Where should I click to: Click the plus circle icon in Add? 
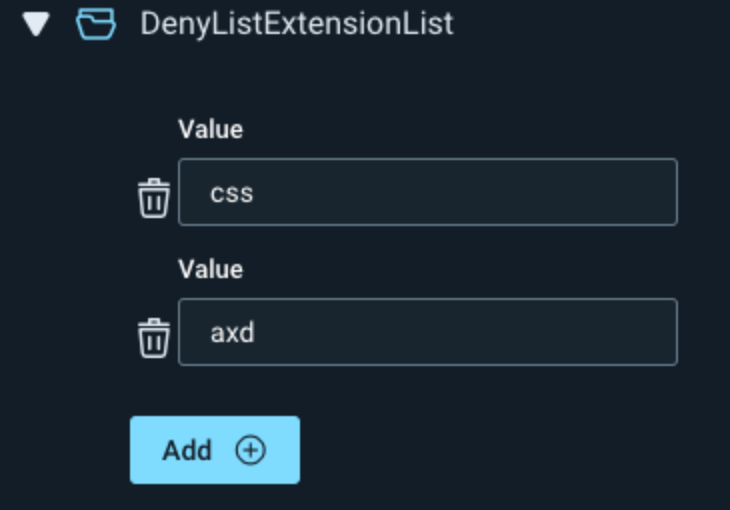250,450
